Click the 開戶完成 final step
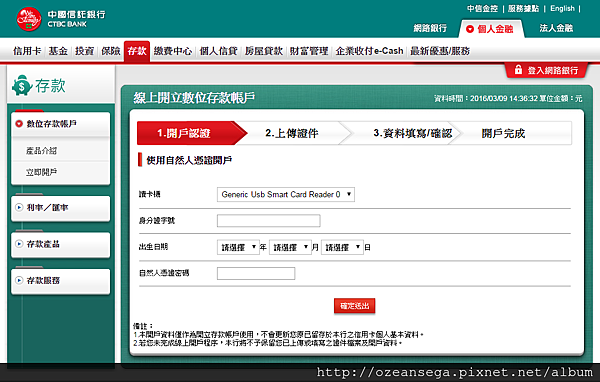600x382 pixels. (x=504, y=133)
